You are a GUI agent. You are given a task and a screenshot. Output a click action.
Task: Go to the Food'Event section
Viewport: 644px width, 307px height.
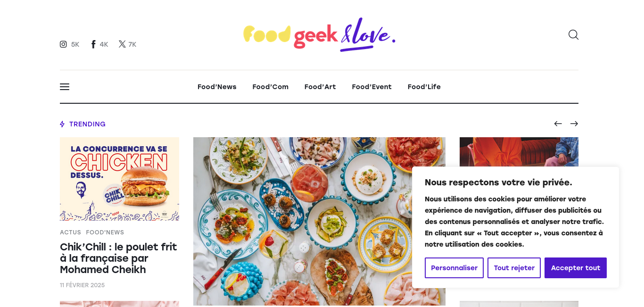[x=372, y=87]
